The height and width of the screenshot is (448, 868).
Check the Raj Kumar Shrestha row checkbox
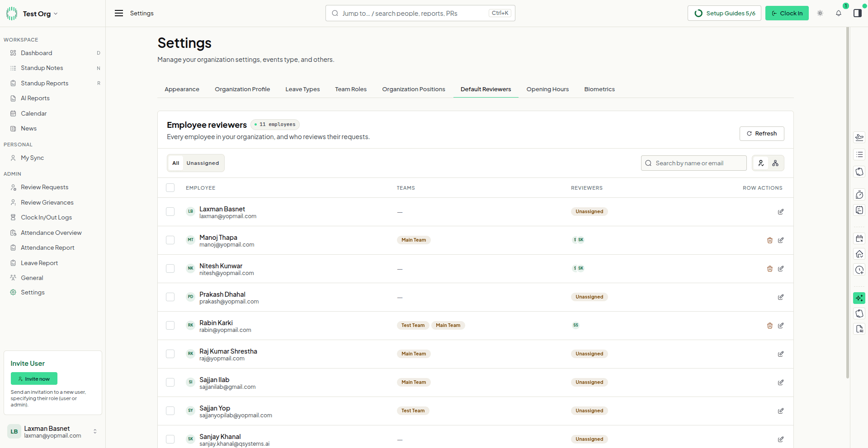[170, 354]
